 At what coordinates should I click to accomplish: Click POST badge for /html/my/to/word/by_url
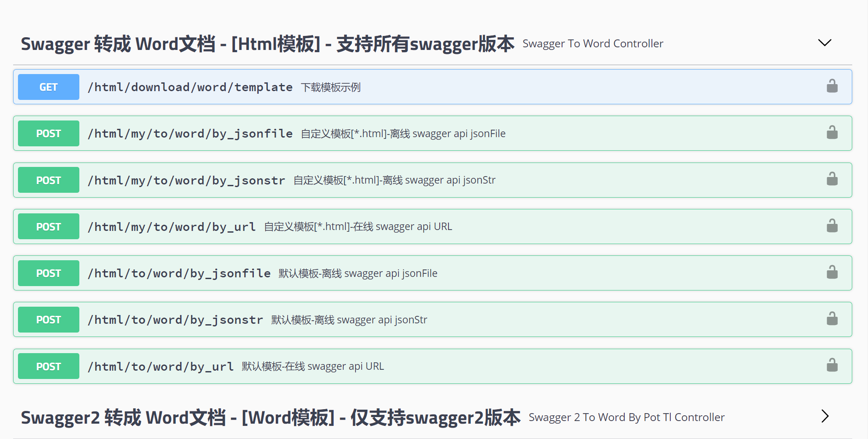pyautogui.click(x=49, y=227)
